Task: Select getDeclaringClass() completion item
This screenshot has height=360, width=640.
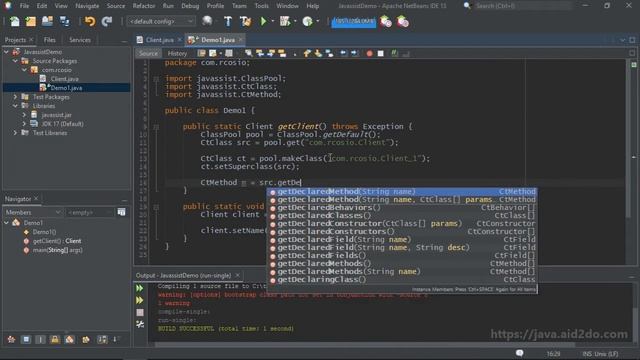Action: point(402,280)
